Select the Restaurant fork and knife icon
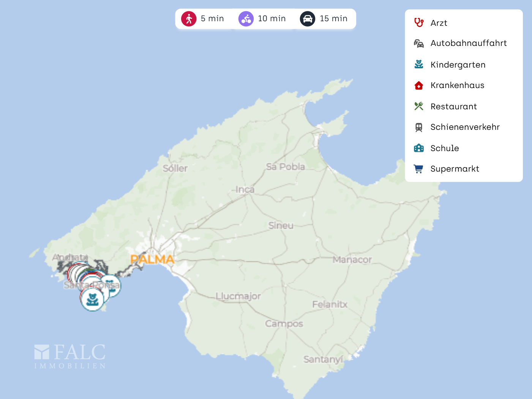The height and width of the screenshot is (399, 532). pos(418,106)
